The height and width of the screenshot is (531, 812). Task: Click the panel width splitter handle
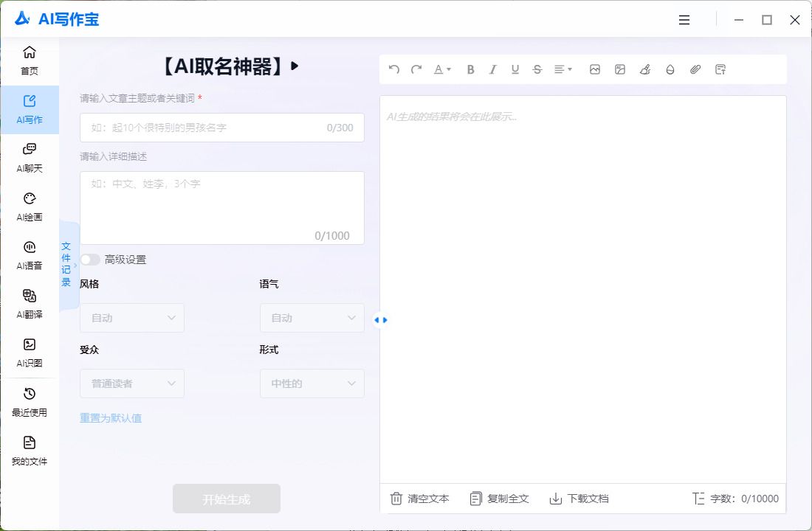click(x=381, y=320)
